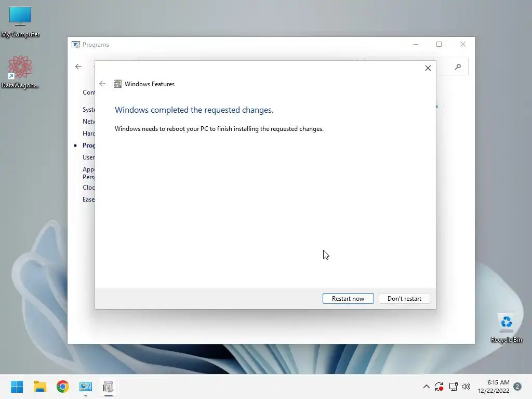532x399 pixels.
Task: Open Ease of Access in sidebar
Action: pyautogui.click(x=88, y=199)
